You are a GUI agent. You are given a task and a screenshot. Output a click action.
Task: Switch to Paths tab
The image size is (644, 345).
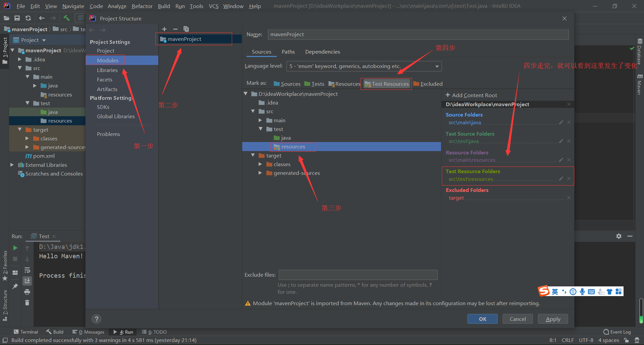pyautogui.click(x=288, y=52)
